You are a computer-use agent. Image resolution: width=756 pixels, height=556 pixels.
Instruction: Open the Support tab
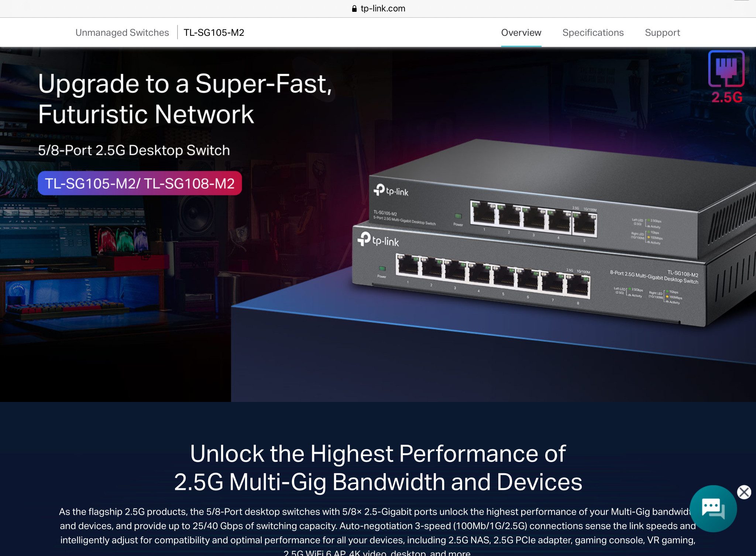[662, 33]
